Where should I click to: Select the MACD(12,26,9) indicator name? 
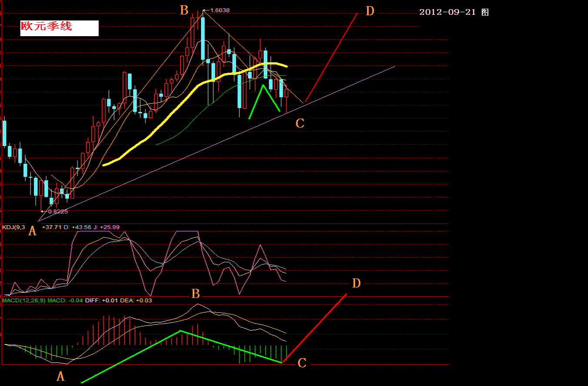24,300
